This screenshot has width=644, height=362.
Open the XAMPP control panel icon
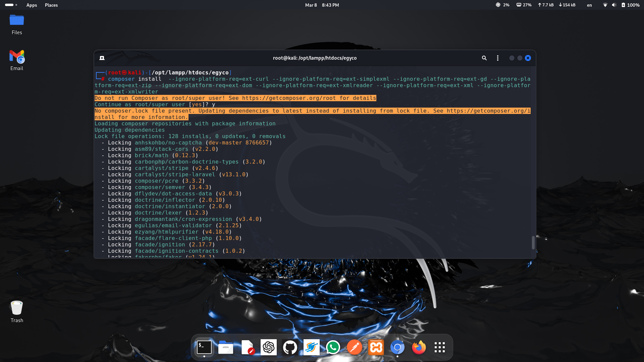tap(376, 347)
